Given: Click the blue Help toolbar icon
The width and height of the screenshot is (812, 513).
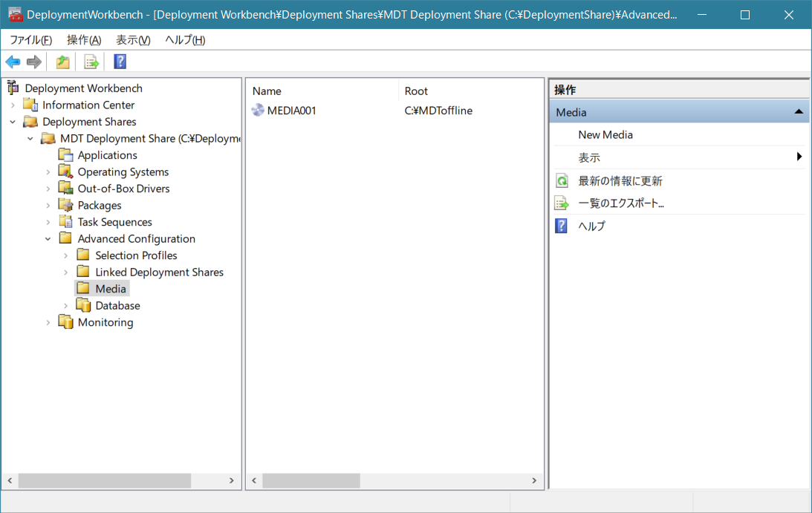Looking at the screenshot, I should [x=120, y=62].
